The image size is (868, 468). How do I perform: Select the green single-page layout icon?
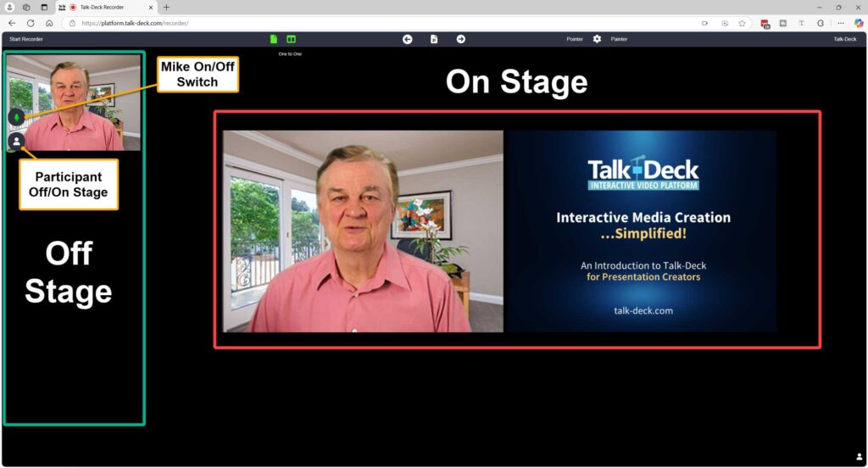click(274, 39)
